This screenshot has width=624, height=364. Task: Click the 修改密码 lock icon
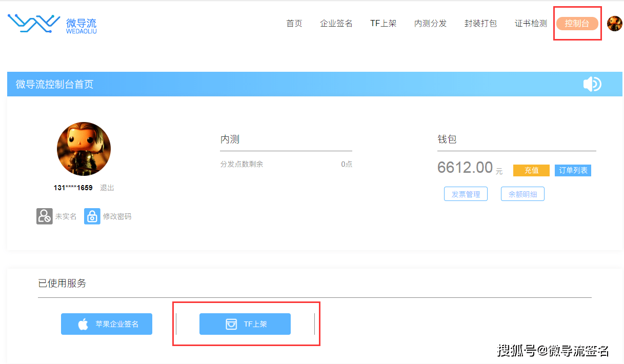tap(92, 216)
